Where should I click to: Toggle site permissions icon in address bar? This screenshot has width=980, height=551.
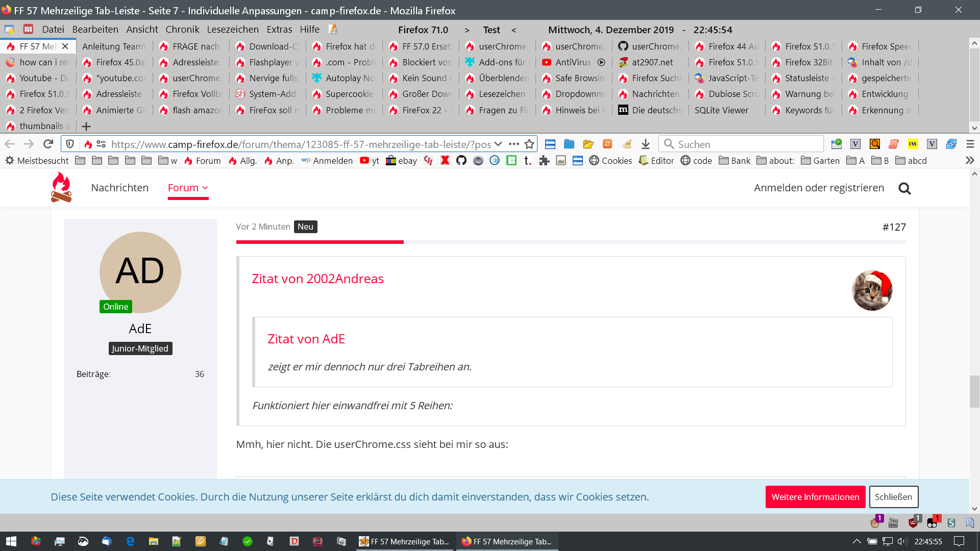[101, 144]
